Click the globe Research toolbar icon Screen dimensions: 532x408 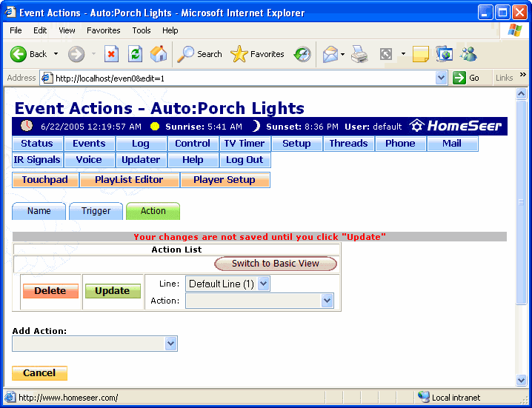[x=445, y=54]
